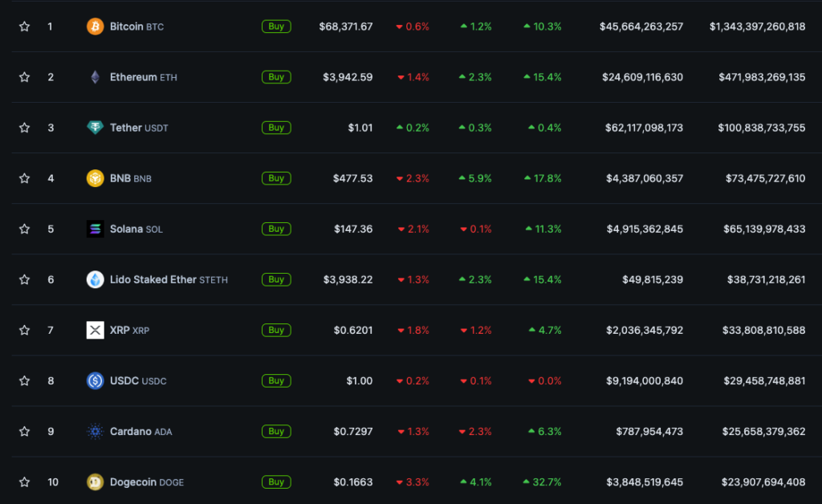Click the Cardano logo icon
822x504 pixels.
point(95,431)
